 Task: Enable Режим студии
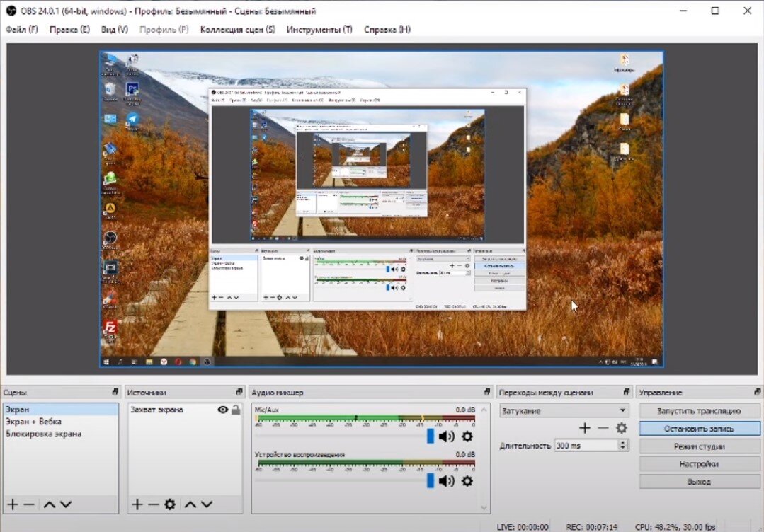[699, 446]
